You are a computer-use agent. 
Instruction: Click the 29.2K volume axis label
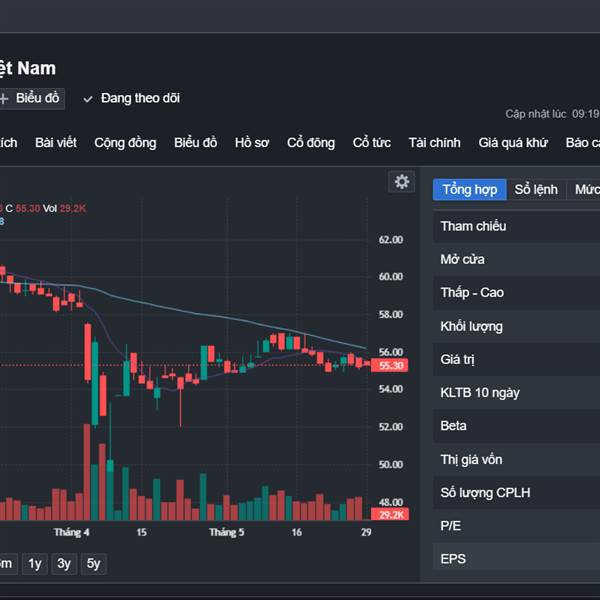point(391,514)
